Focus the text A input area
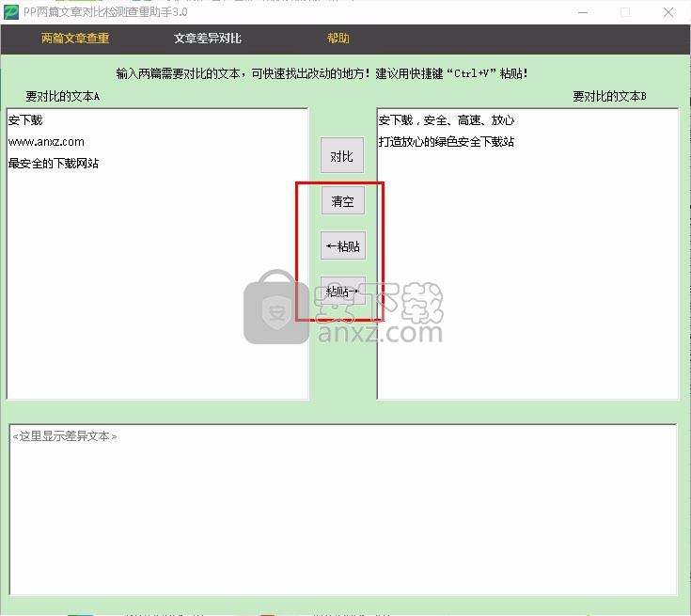 [157, 254]
